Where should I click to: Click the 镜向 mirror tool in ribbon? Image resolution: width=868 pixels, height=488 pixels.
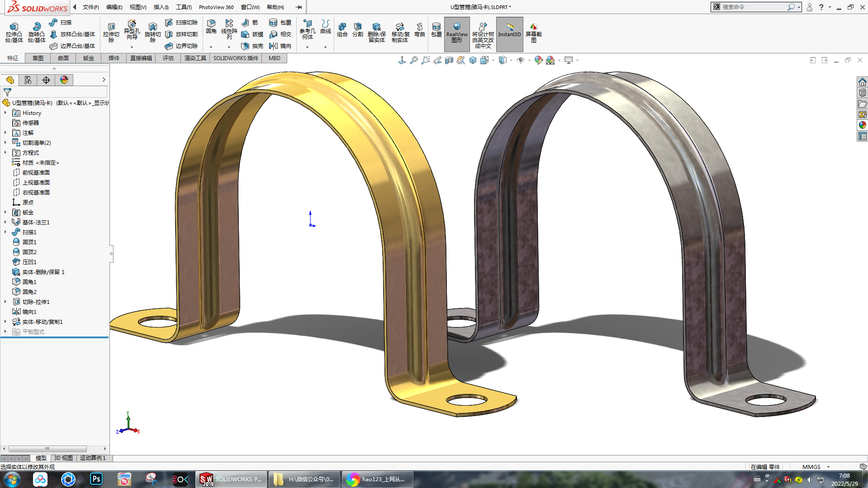[x=280, y=46]
